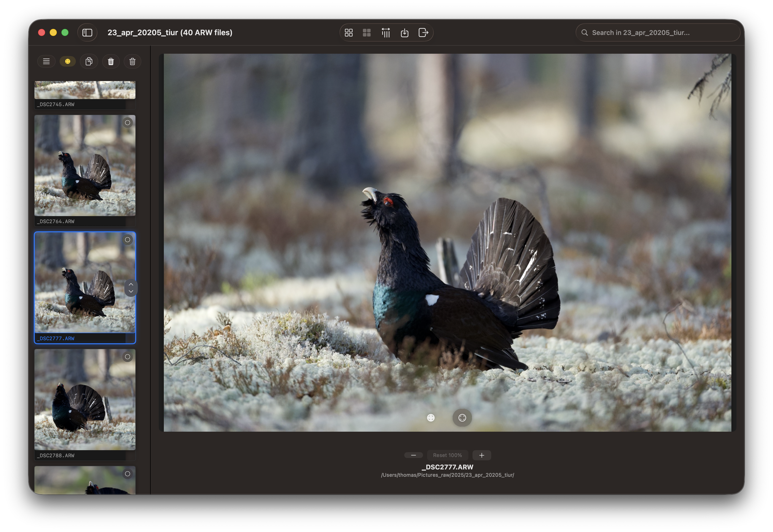Click up chevron on selected thumbnail
Viewport: 773px width, 532px height.
pos(131,284)
